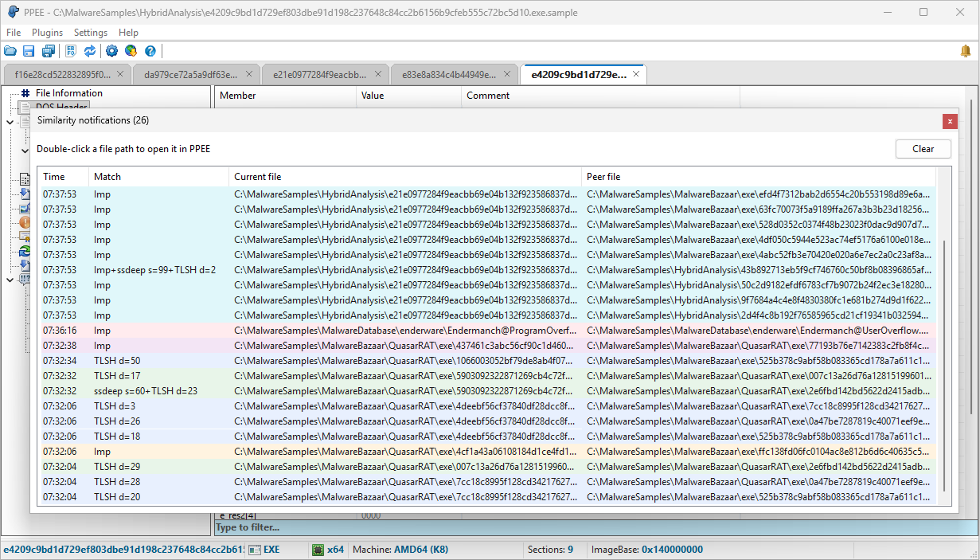Click the notification bell icon
Viewport: 980px width, 560px height.
click(x=966, y=51)
